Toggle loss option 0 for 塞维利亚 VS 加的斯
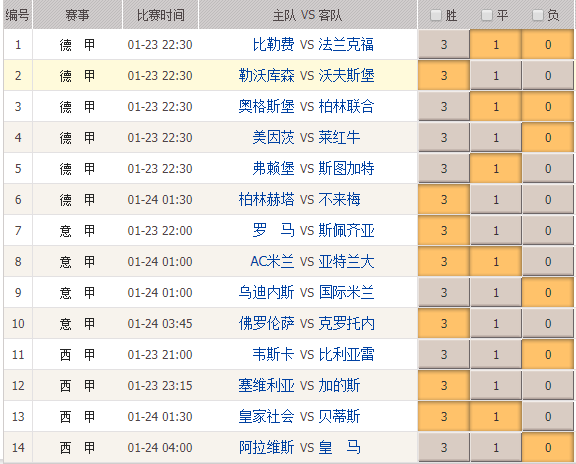The height and width of the screenshot is (464, 576). pyautogui.click(x=548, y=385)
